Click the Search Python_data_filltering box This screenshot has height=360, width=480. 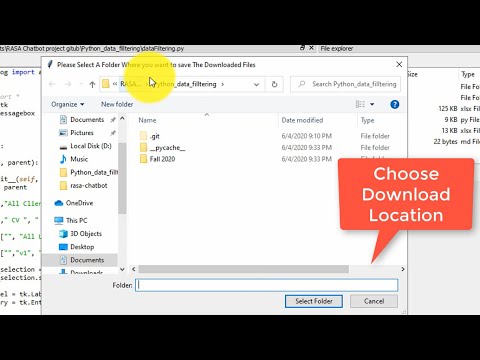coord(346,84)
